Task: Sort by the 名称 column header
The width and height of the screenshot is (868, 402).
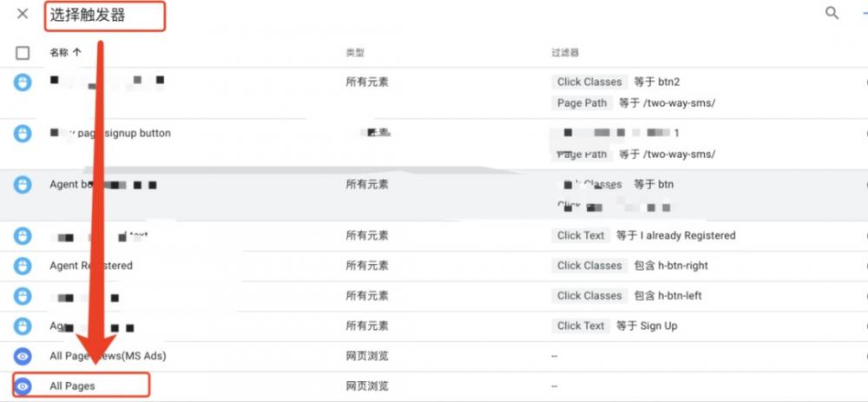Action: [65, 53]
